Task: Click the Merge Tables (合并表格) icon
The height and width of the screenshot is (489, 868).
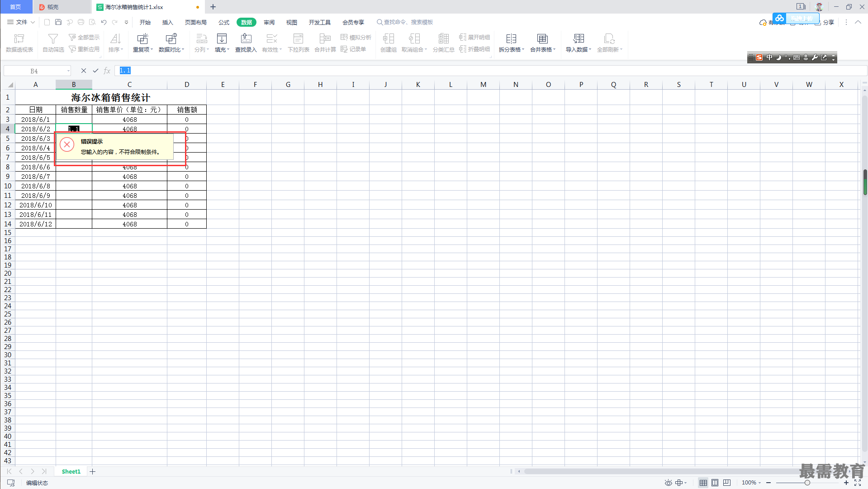Action: click(x=543, y=43)
